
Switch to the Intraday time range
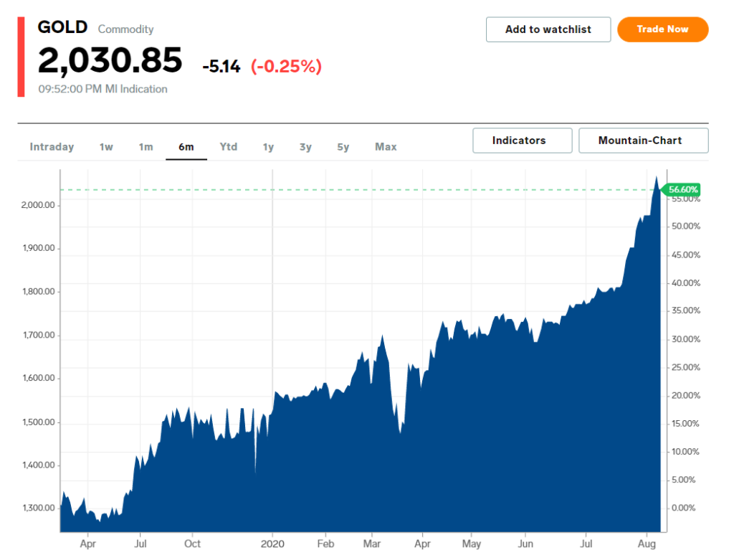tap(52, 147)
